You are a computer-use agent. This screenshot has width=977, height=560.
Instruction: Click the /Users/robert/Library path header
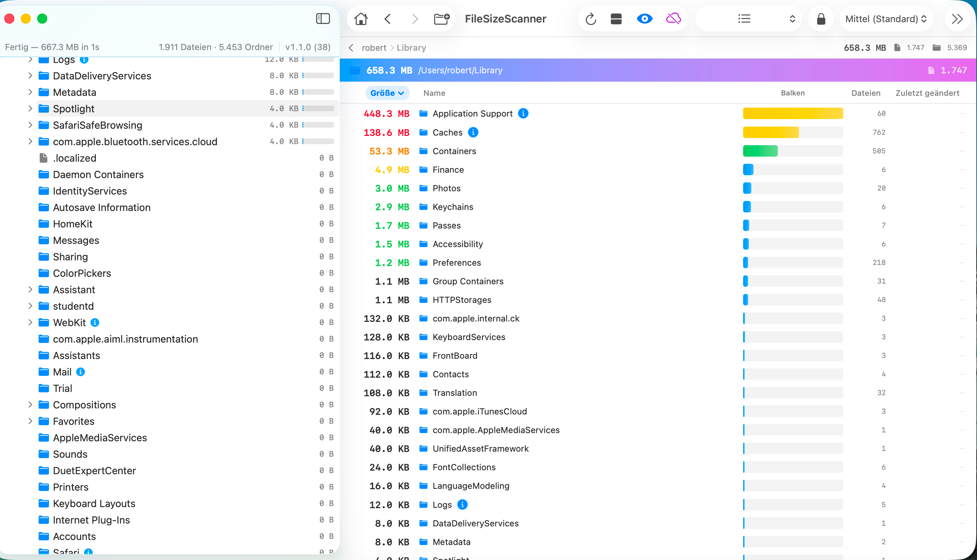460,70
